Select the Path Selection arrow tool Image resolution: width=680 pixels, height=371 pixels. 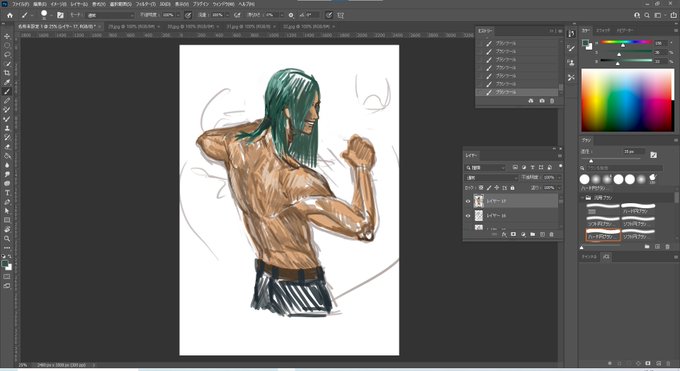(7, 211)
